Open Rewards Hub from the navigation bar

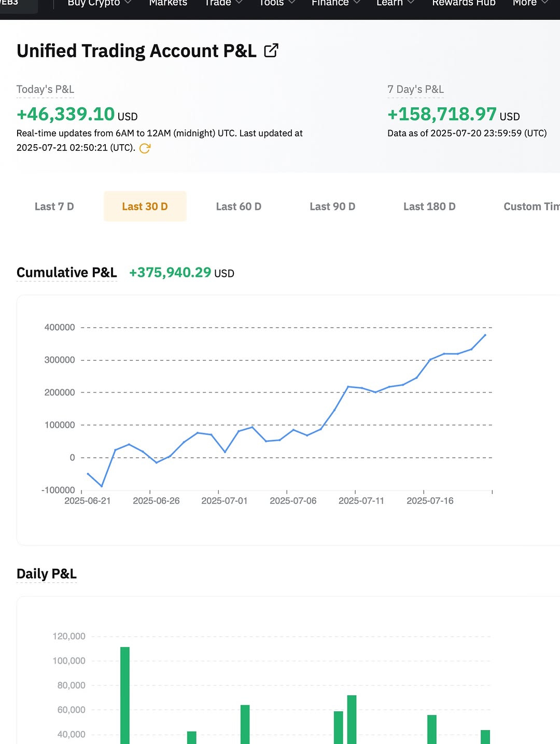(464, 3)
